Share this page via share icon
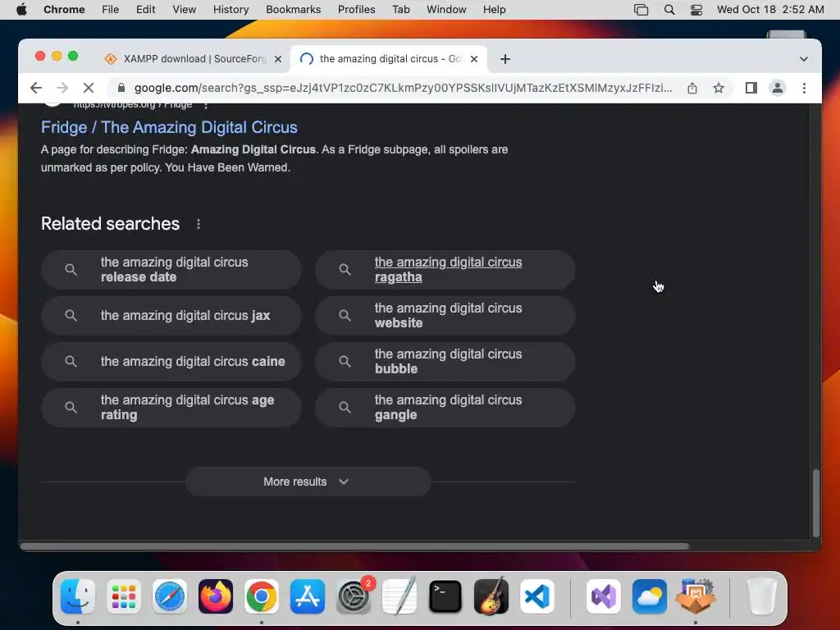This screenshot has width=840, height=630. coord(692,88)
